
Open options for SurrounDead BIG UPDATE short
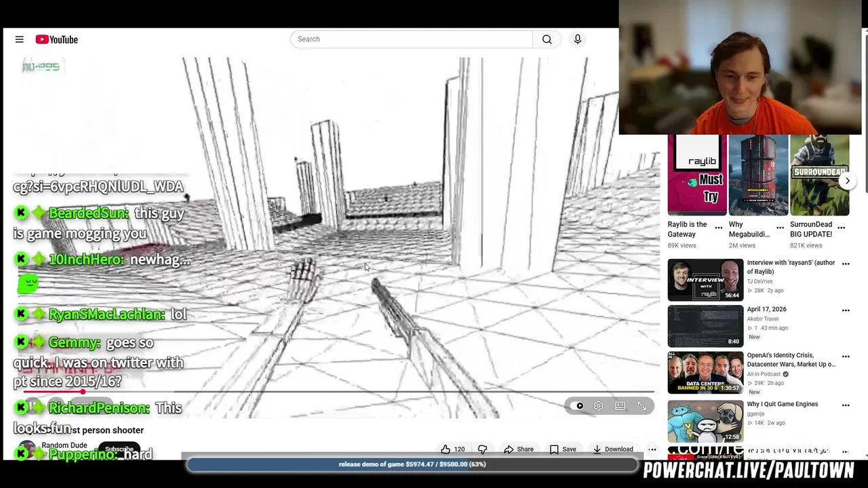tap(841, 228)
